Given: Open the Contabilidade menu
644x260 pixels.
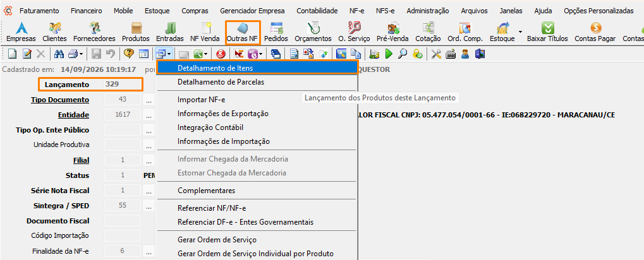Looking at the screenshot, I should point(317,11).
